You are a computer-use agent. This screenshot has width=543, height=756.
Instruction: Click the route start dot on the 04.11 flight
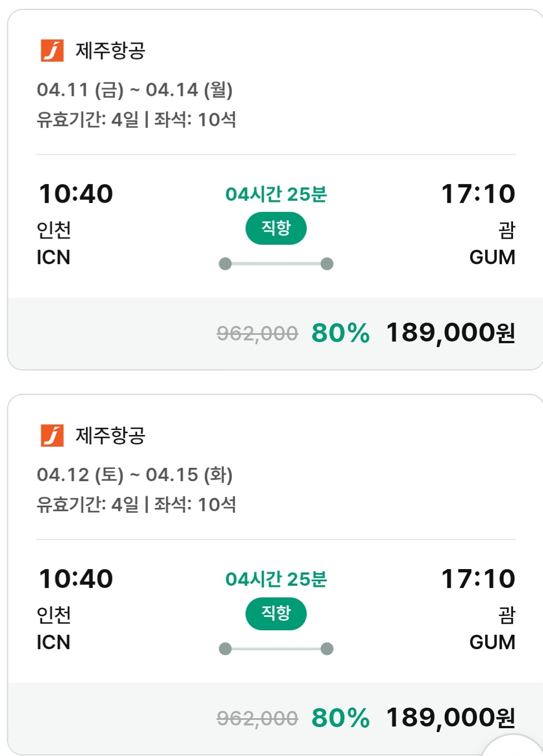[225, 264]
